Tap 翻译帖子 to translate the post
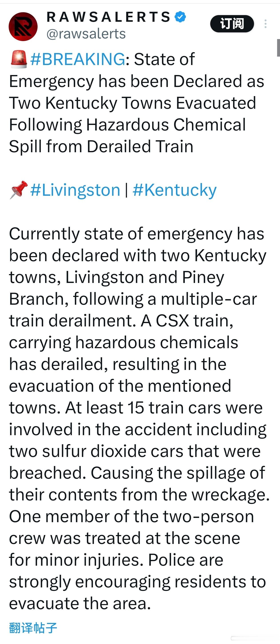Viewport: 280px width, 644px height. (x=33, y=628)
